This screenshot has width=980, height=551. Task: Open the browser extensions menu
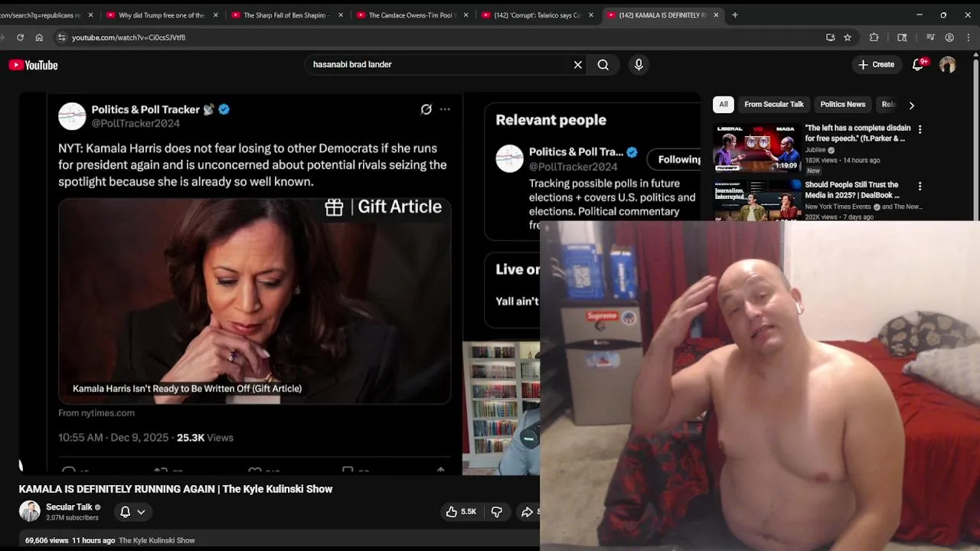874,37
